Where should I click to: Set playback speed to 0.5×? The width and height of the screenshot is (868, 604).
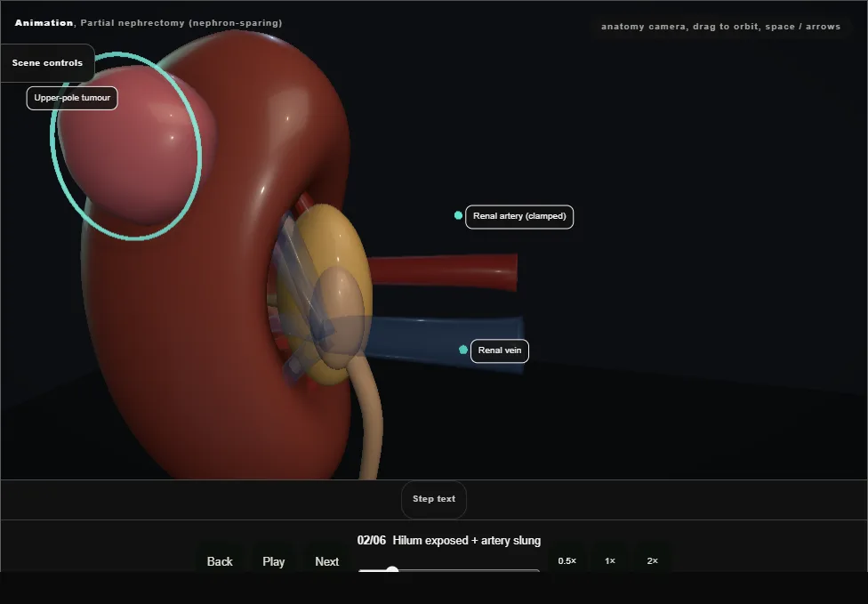[x=567, y=560]
